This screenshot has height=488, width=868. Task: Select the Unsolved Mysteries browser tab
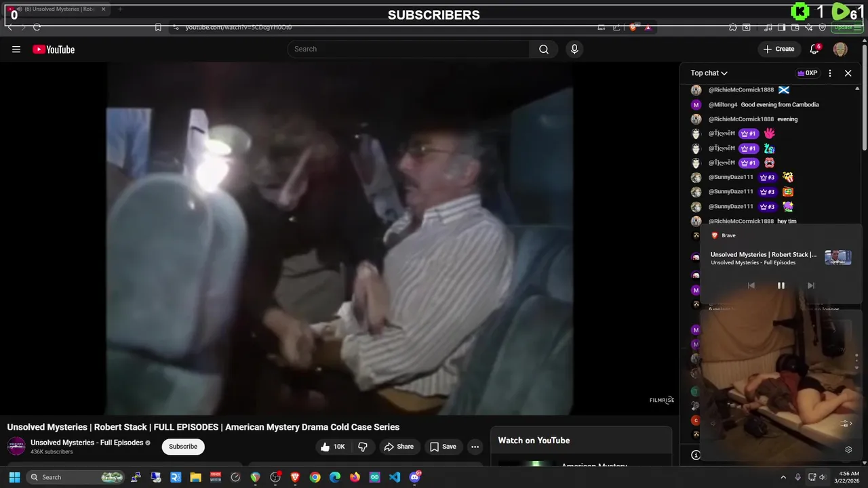57,9
